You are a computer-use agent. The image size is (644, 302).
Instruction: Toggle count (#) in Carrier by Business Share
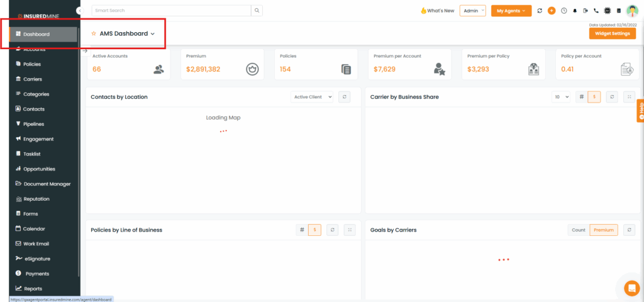[582, 97]
